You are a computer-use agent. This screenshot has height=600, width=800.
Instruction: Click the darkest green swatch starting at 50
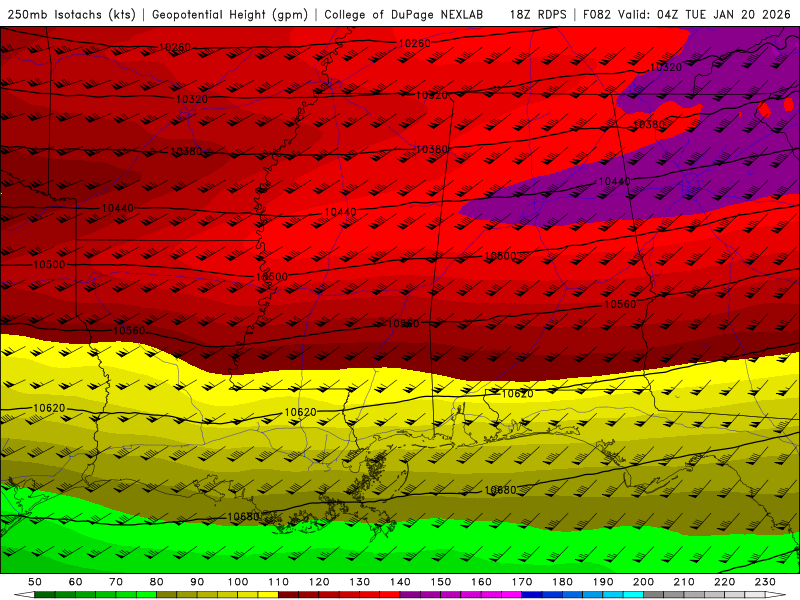pyautogui.click(x=45, y=595)
